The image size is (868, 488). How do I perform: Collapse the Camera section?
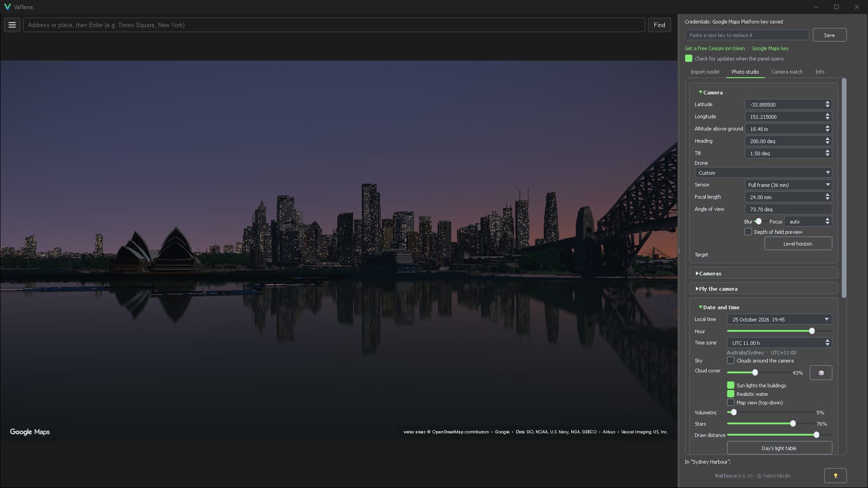tap(711, 92)
